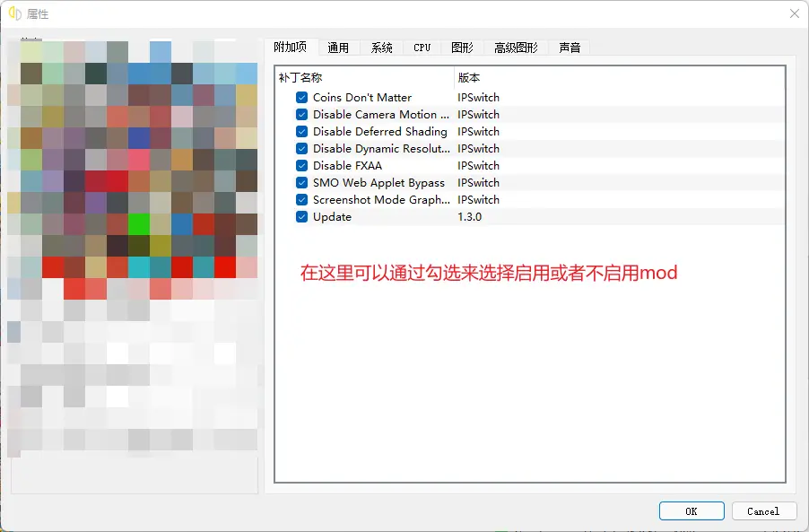Select the Disable Dynamic Resolut... row text
This screenshot has width=809, height=532.
(x=381, y=149)
